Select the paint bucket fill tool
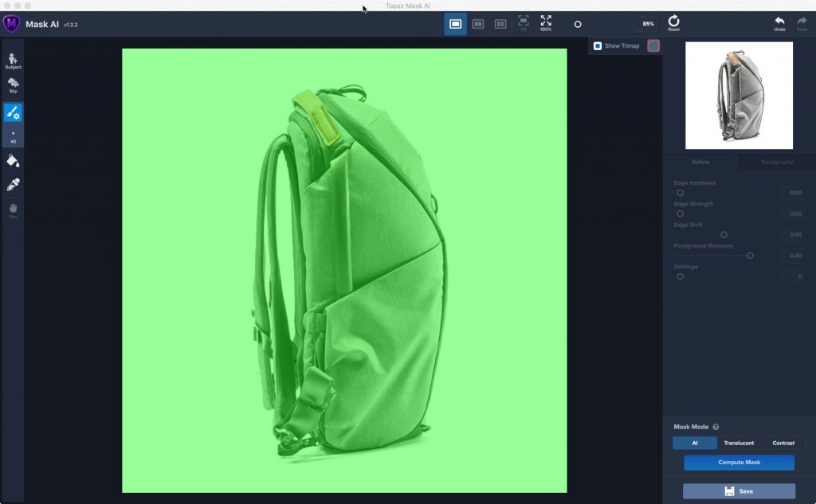816x504 pixels. click(13, 161)
